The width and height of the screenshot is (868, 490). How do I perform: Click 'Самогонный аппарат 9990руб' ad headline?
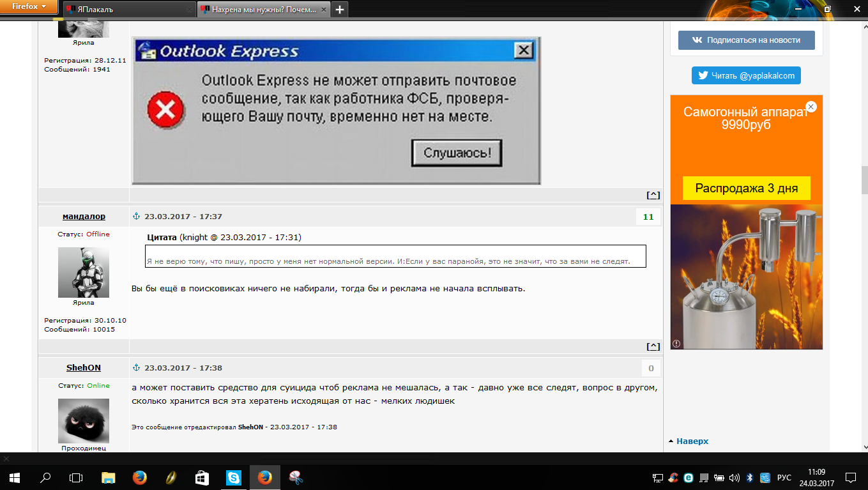[x=746, y=118]
